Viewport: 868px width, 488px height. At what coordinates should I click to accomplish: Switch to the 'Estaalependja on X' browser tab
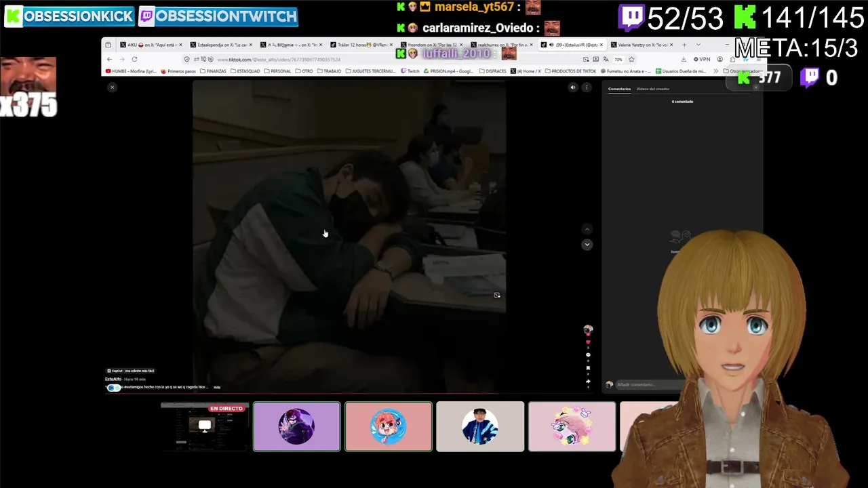click(221, 45)
